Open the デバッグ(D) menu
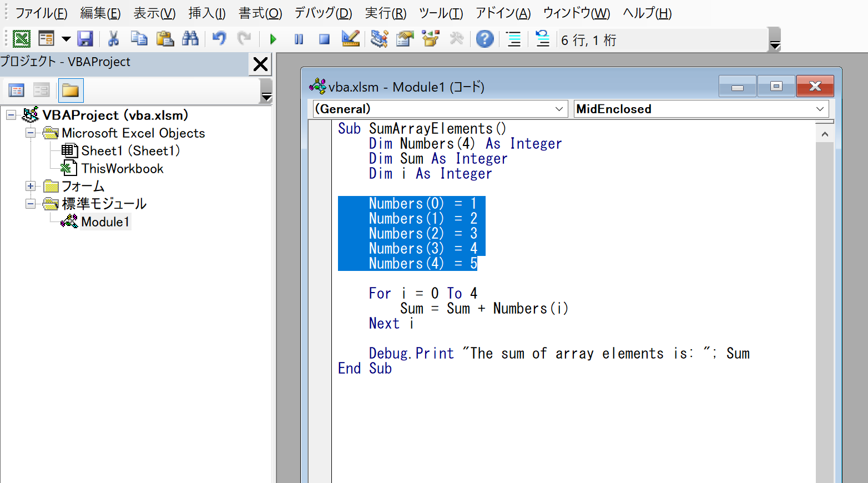 click(x=324, y=13)
